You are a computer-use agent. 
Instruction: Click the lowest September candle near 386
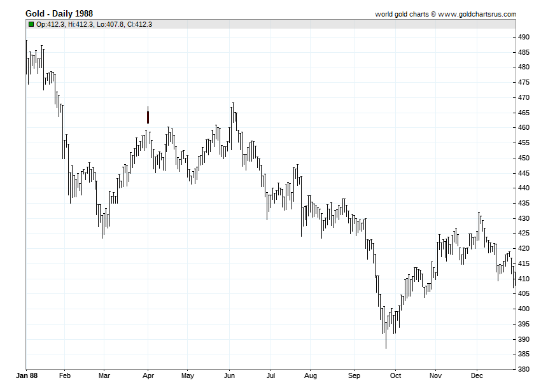[384, 334]
